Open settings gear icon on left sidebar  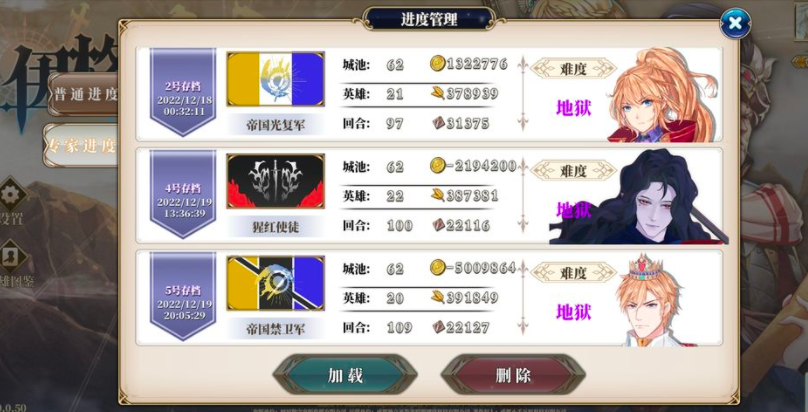coord(11,195)
